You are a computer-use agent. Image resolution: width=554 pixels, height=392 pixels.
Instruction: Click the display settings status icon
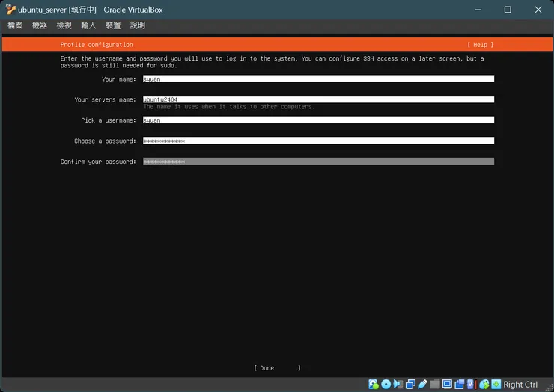[447, 384]
